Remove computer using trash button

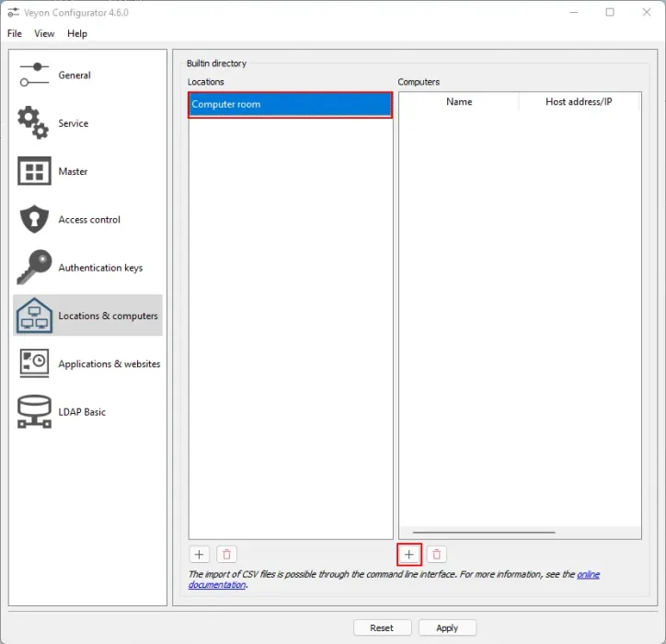click(x=437, y=554)
